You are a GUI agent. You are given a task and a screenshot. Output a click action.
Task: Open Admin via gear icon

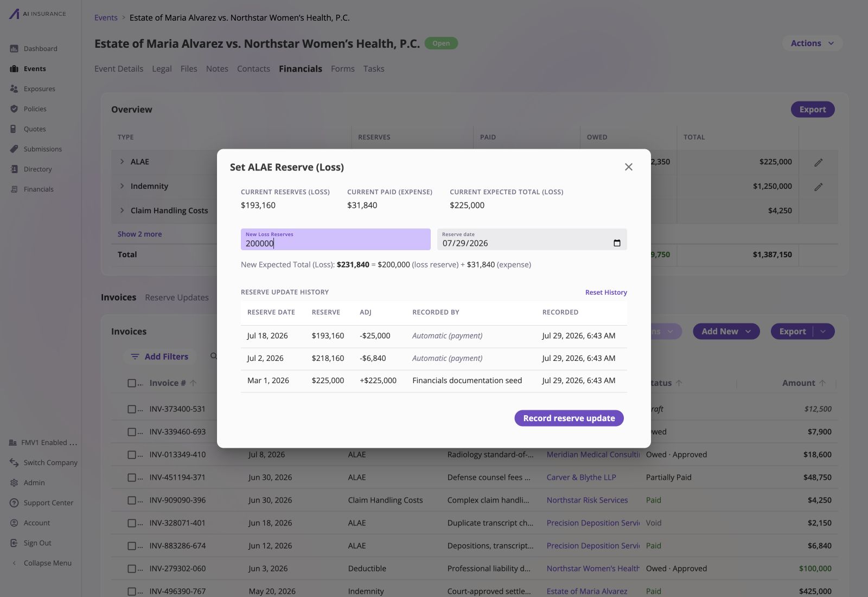[14, 483]
